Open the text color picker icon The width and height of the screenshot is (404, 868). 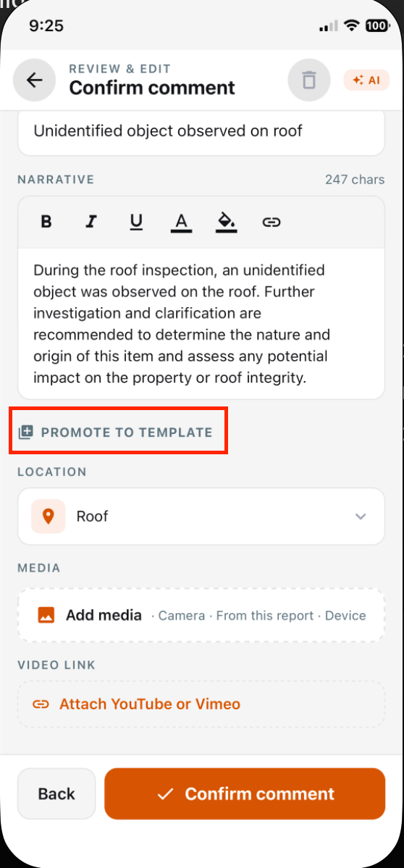pos(181,222)
